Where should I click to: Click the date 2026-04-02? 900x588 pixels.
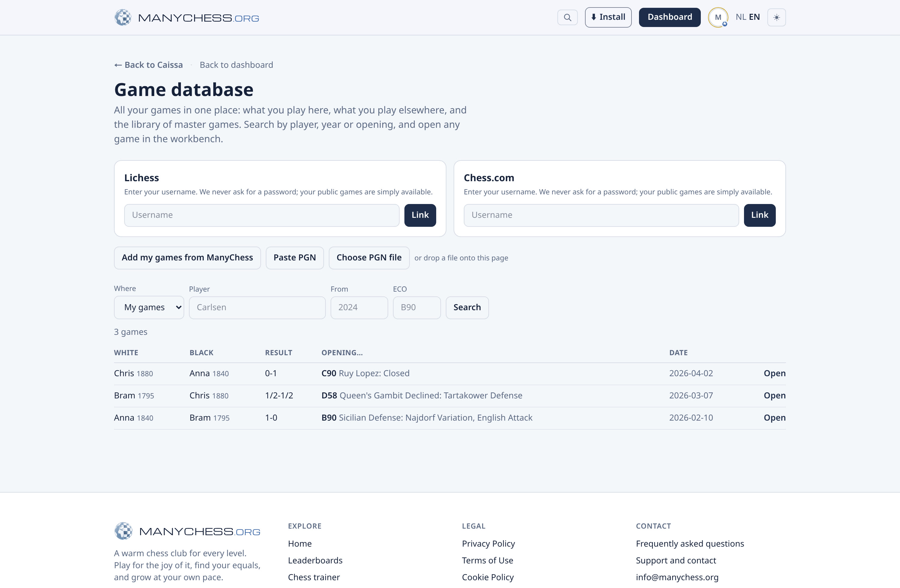(x=691, y=373)
